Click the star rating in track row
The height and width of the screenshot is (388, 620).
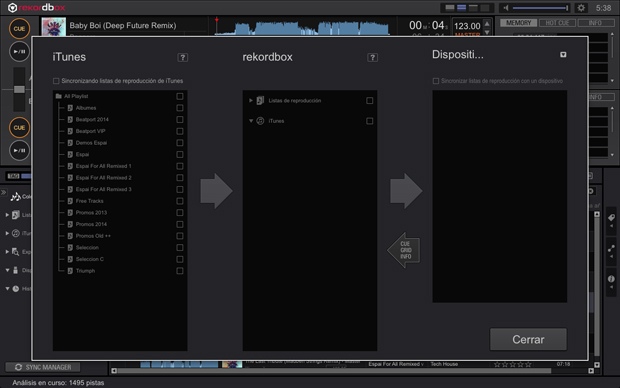tap(513, 364)
